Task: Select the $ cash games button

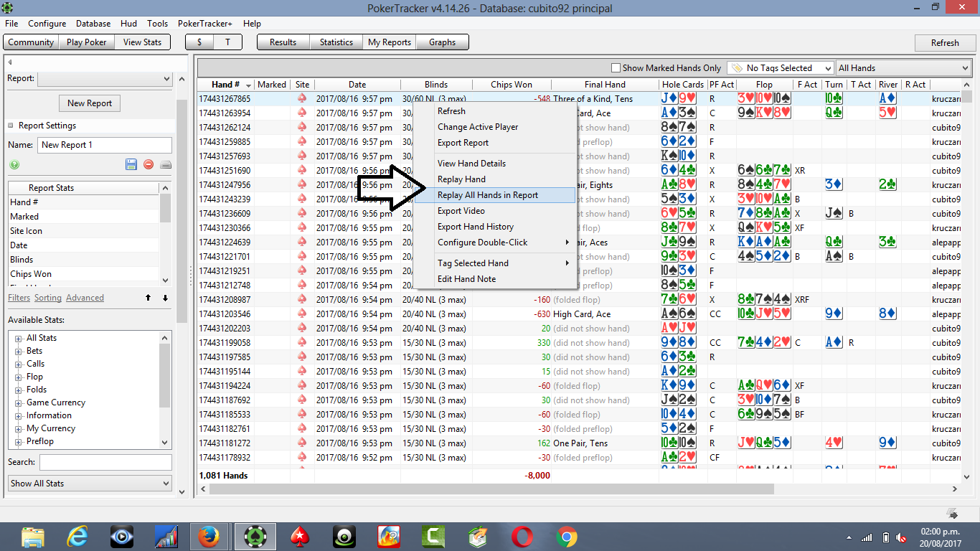Action: [199, 42]
